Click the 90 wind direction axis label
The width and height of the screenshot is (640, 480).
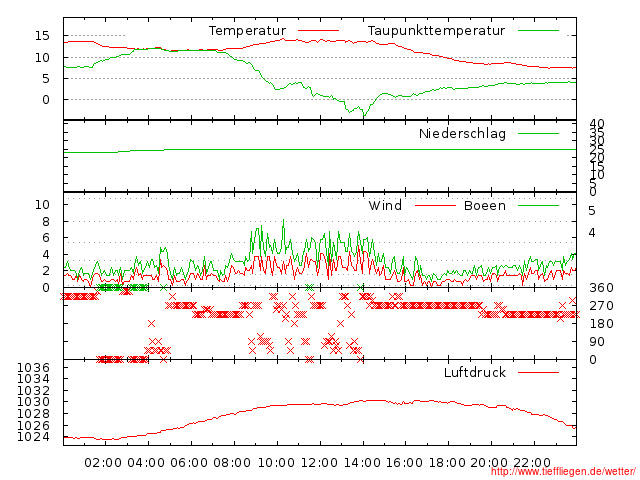[597, 342]
